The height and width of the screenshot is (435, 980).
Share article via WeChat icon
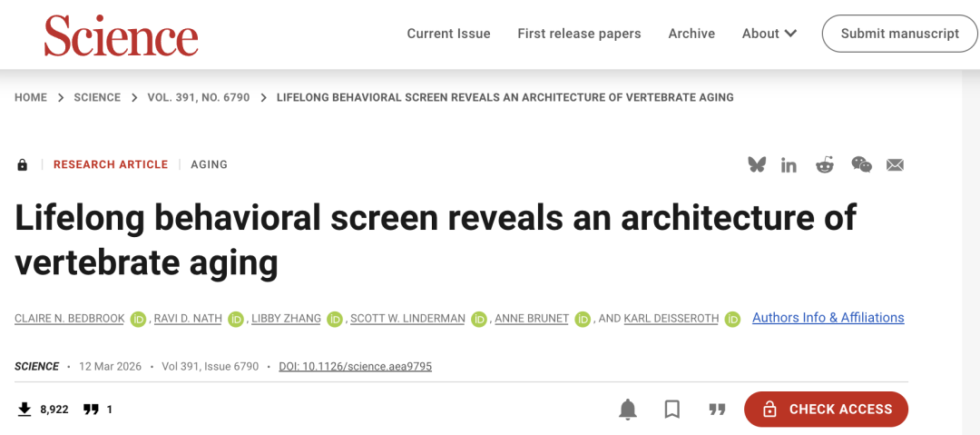click(861, 164)
